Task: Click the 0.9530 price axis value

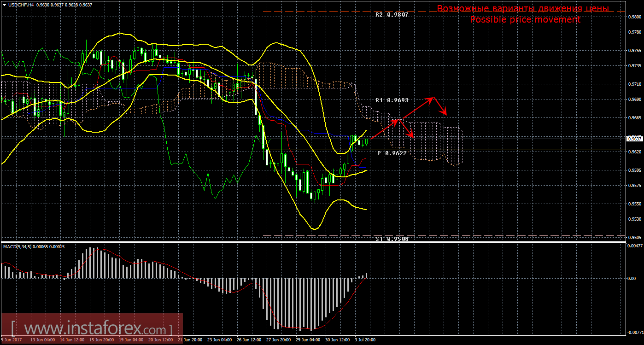Action: click(x=635, y=219)
